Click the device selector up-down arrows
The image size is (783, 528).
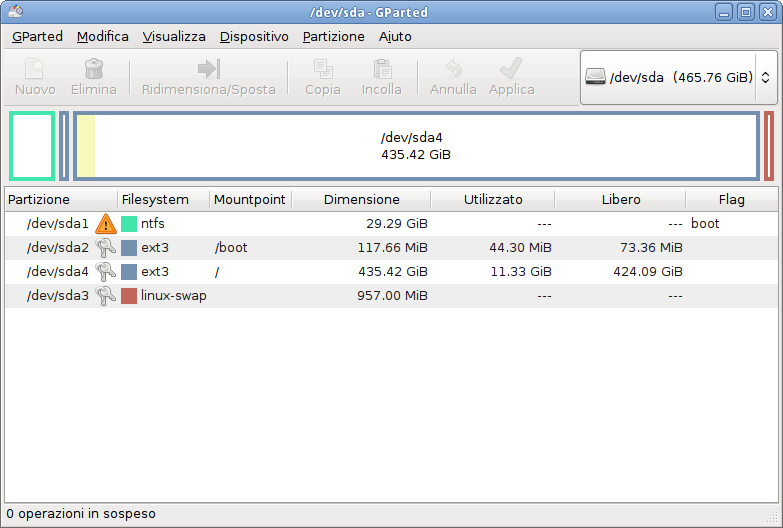point(766,77)
